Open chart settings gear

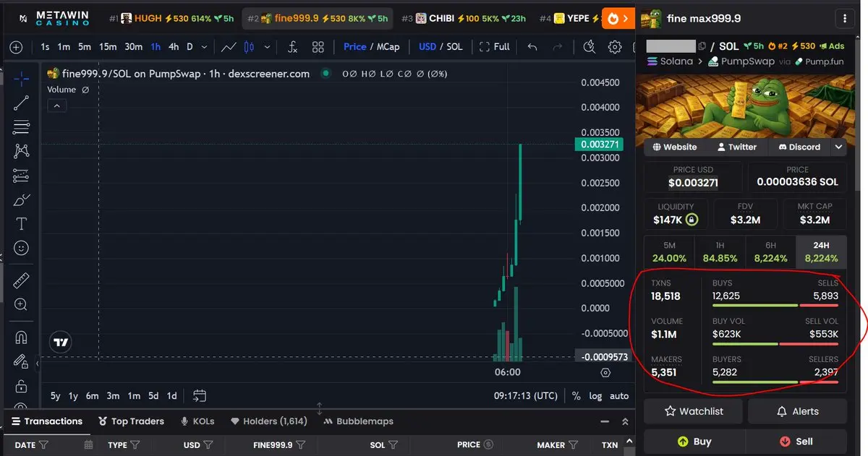(615, 47)
